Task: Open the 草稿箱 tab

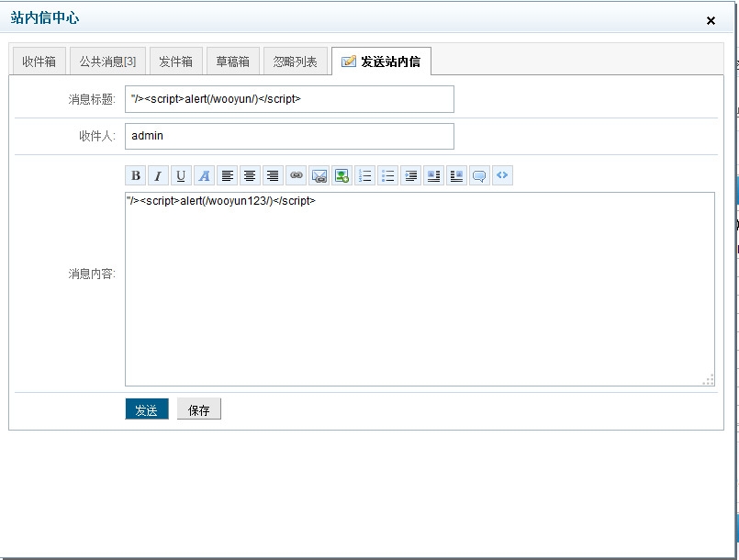Action: pyautogui.click(x=233, y=62)
